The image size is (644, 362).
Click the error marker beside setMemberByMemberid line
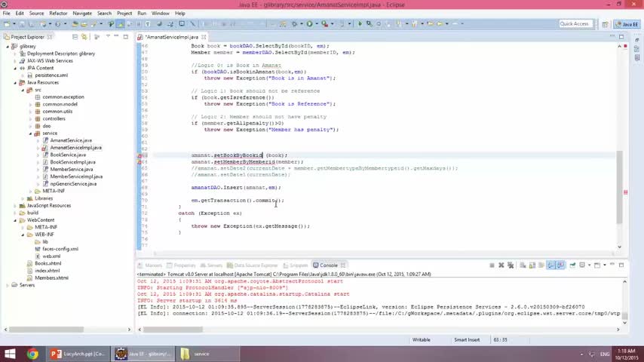point(140,162)
